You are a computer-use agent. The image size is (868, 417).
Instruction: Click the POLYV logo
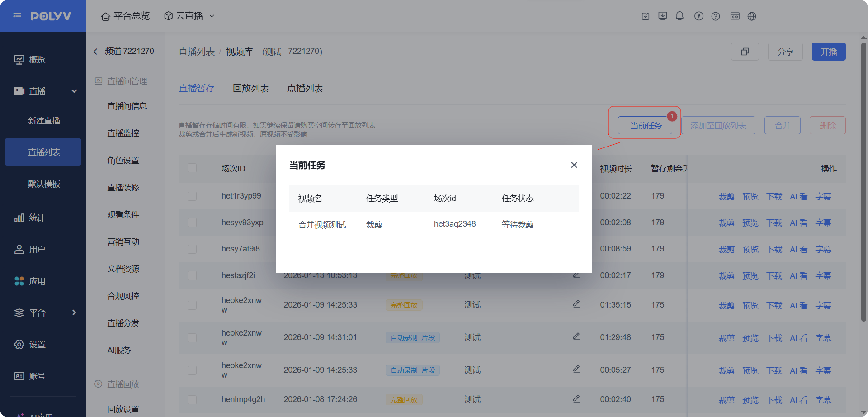coord(51,16)
